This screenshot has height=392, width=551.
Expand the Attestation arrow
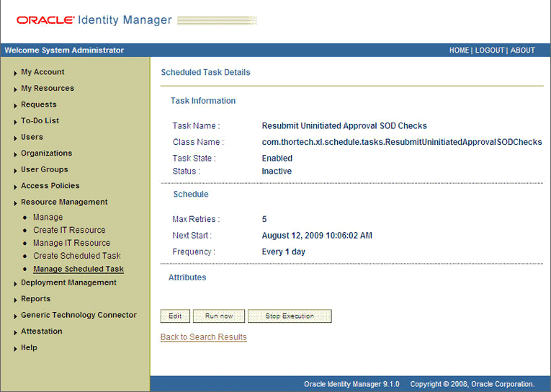coord(15,332)
